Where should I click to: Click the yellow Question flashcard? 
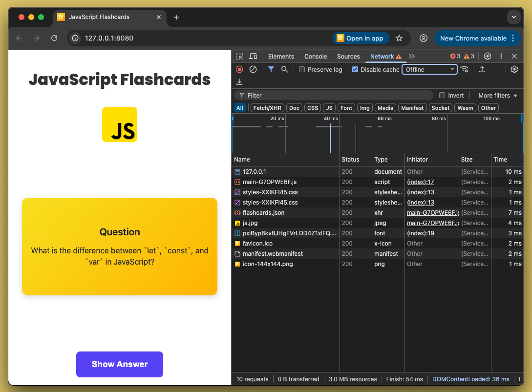[119, 247]
